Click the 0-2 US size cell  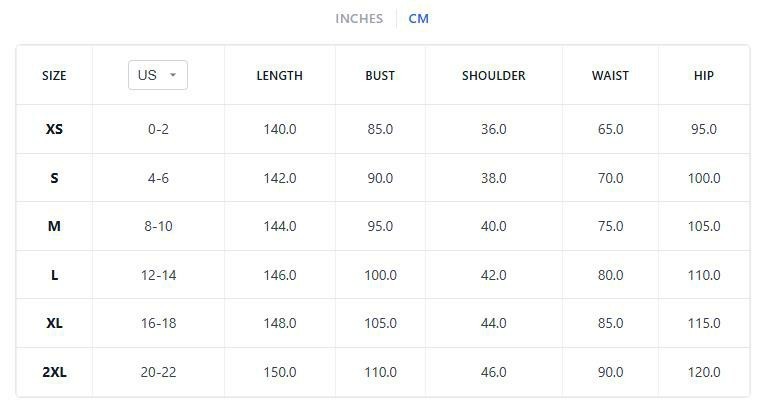[x=158, y=129]
